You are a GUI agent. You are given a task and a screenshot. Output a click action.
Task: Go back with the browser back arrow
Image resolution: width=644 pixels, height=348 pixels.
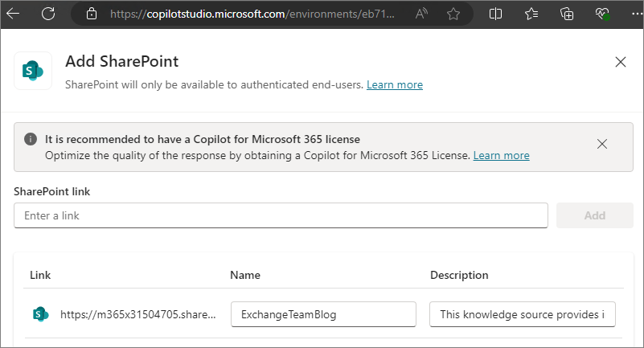click(x=13, y=14)
